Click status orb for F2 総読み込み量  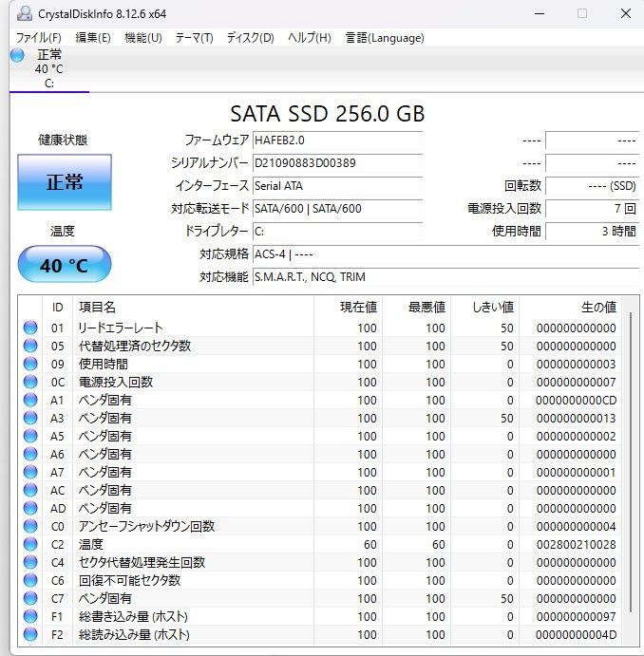[x=30, y=634]
